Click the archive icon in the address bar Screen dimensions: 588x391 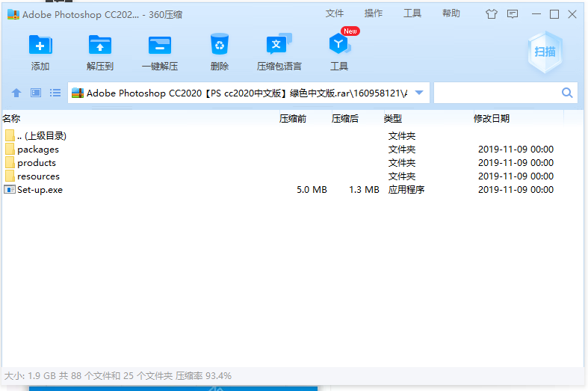(x=78, y=93)
